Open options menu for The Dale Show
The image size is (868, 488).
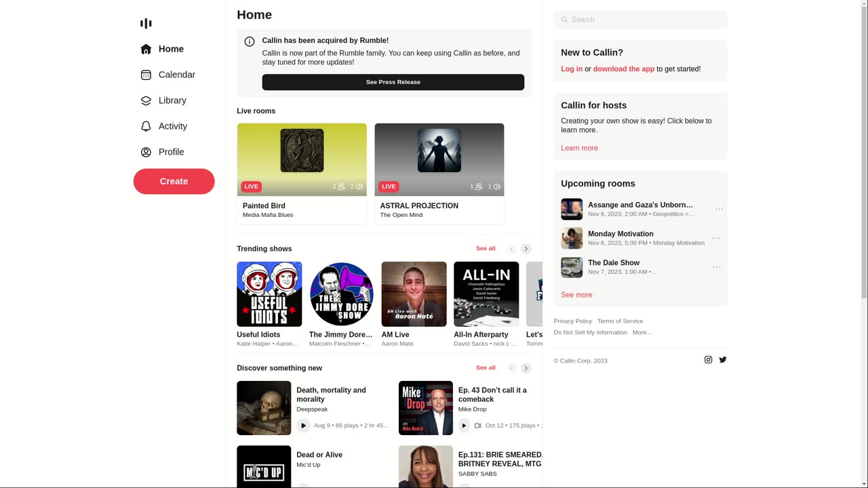pyautogui.click(x=717, y=267)
